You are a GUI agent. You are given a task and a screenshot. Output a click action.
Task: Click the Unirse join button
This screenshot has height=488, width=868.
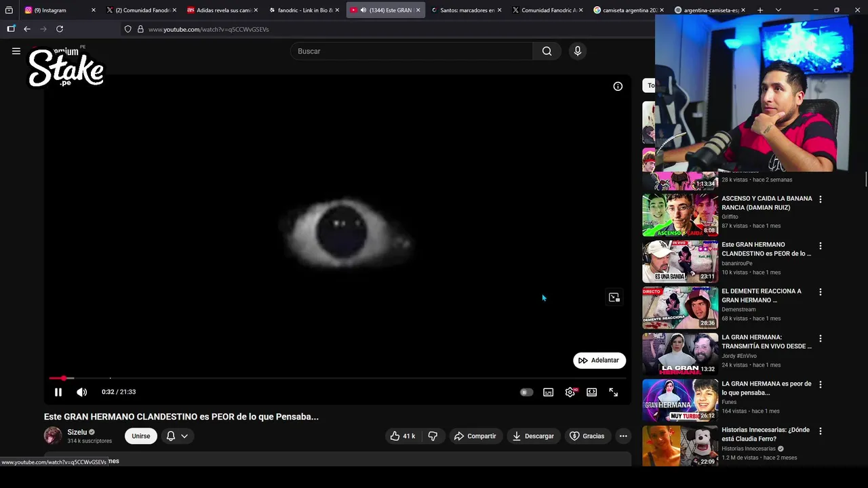(141, 436)
